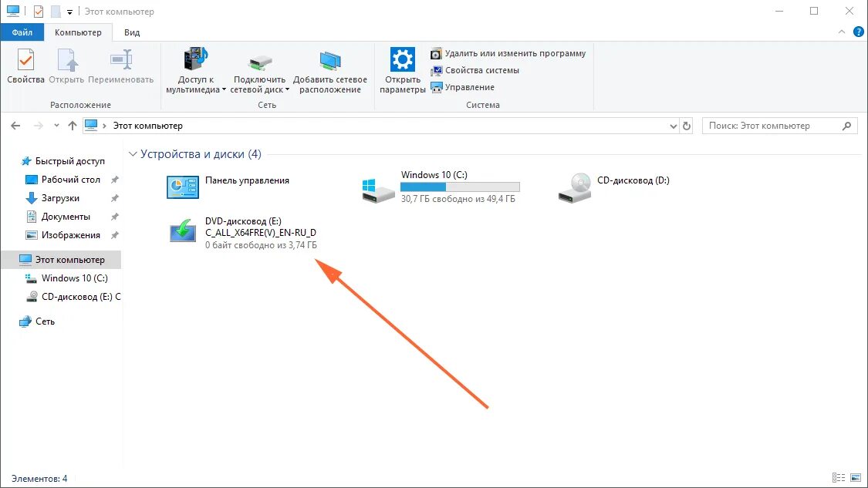This screenshot has width=868, height=488.
Task: Go back with the left arrow
Action: click(15, 126)
